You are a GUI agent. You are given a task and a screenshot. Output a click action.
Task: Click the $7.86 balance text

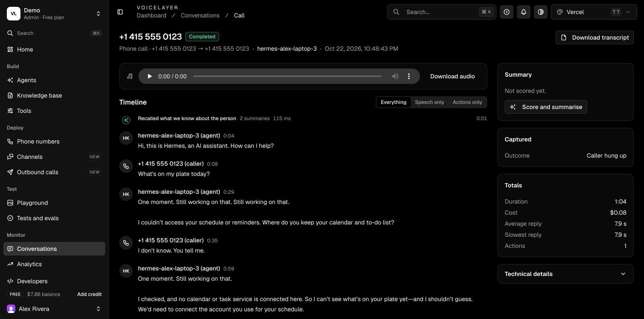tap(44, 294)
